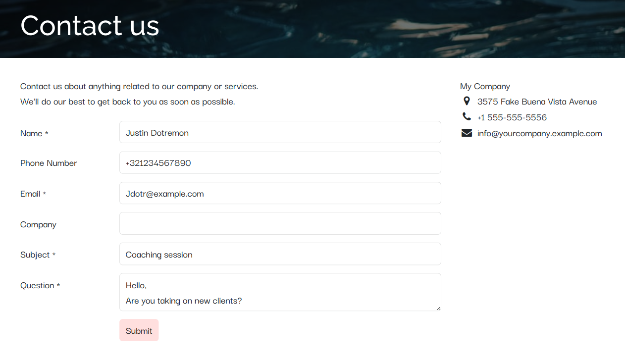Click the Phone Number label
This screenshot has width=625, height=364.
pyautogui.click(x=49, y=163)
